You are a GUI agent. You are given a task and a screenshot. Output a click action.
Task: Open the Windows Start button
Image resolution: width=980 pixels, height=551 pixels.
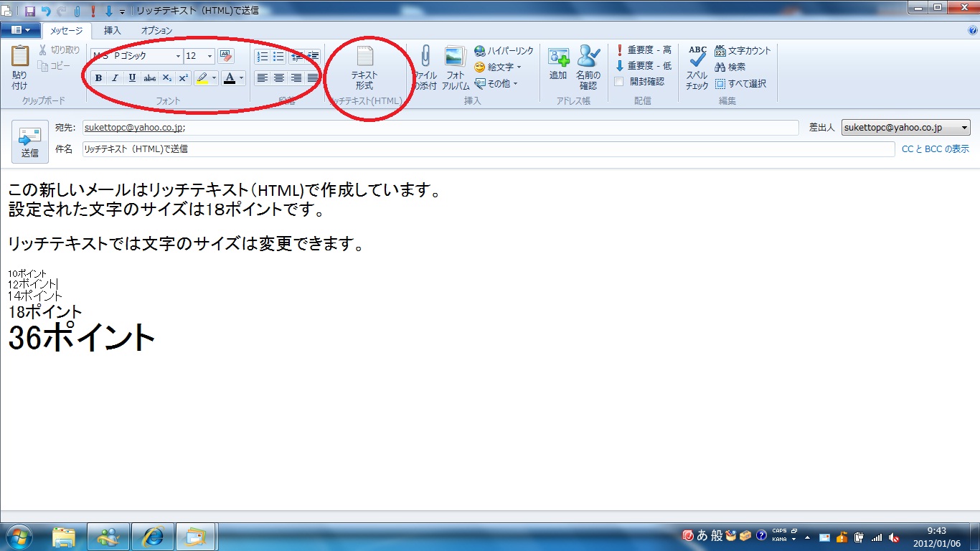(19, 537)
